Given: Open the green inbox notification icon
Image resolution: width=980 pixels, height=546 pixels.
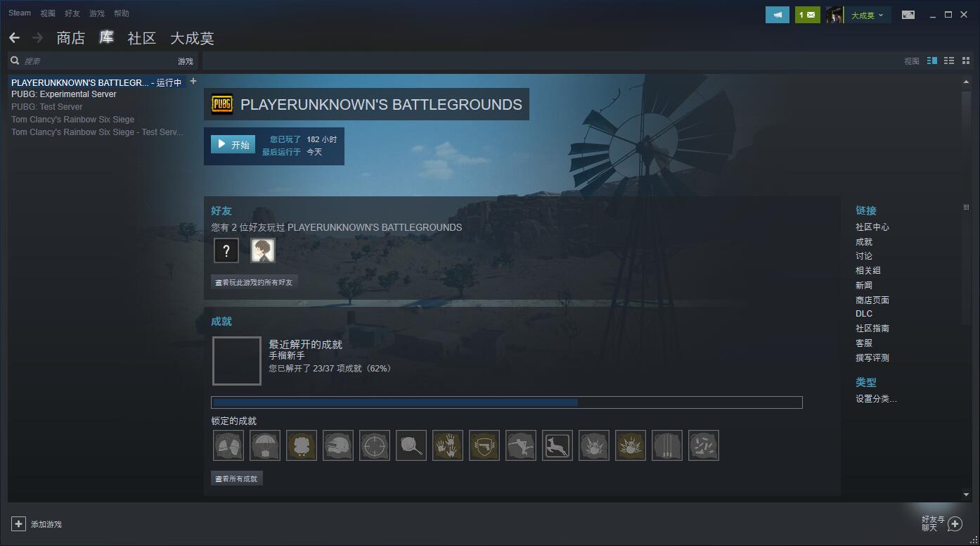Looking at the screenshot, I should click(807, 15).
